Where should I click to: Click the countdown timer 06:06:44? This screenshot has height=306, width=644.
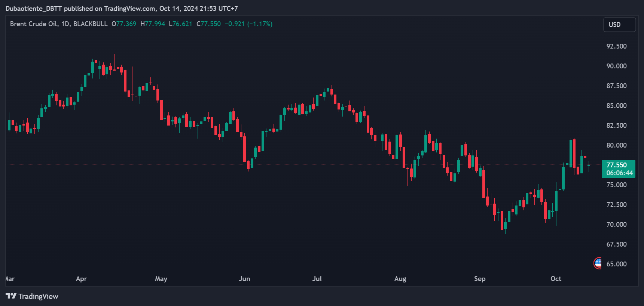coord(619,173)
